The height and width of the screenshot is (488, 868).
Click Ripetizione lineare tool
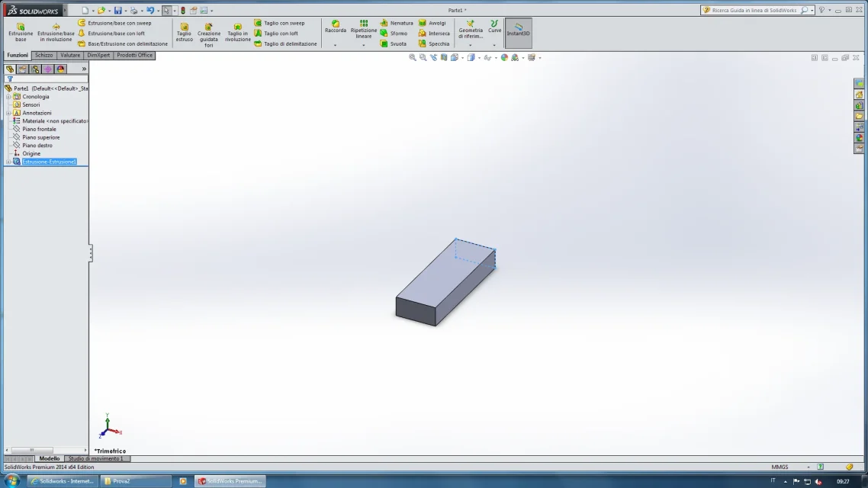pyautogui.click(x=364, y=29)
